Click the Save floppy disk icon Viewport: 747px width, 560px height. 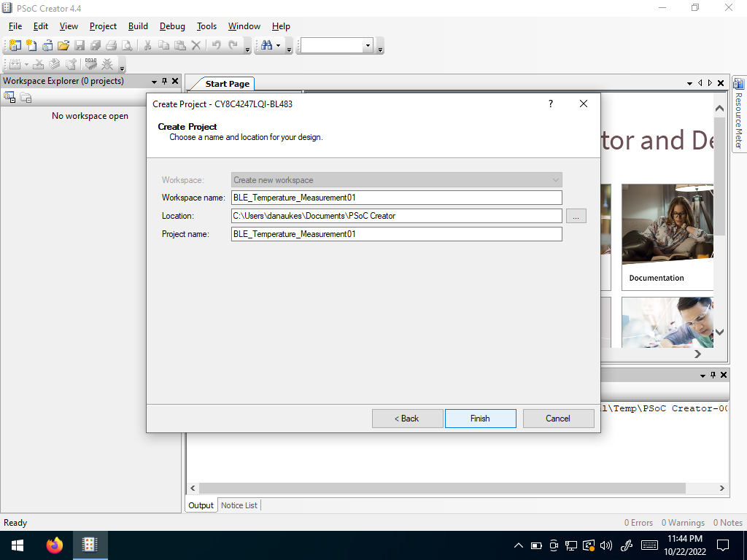pos(80,45)
